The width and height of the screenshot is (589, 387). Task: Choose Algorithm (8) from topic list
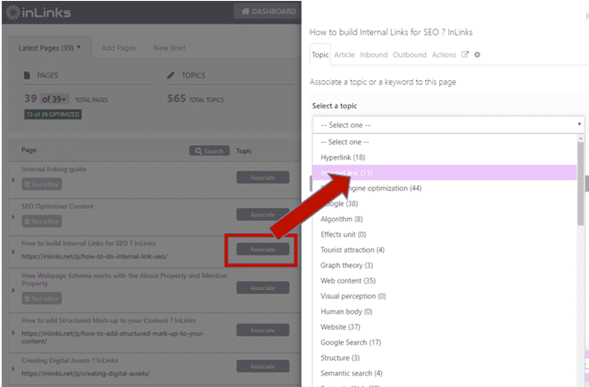point(445,219)
